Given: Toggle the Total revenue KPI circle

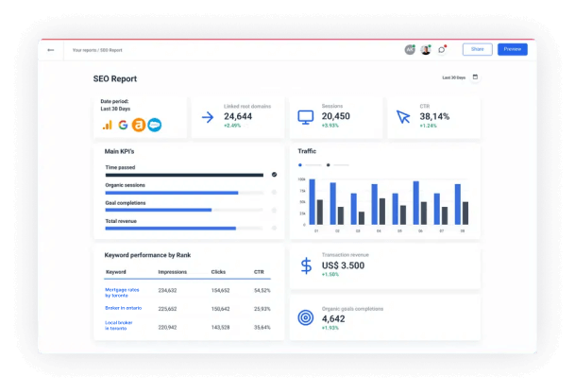Looking at the screenshot, I should pos(274,228).
